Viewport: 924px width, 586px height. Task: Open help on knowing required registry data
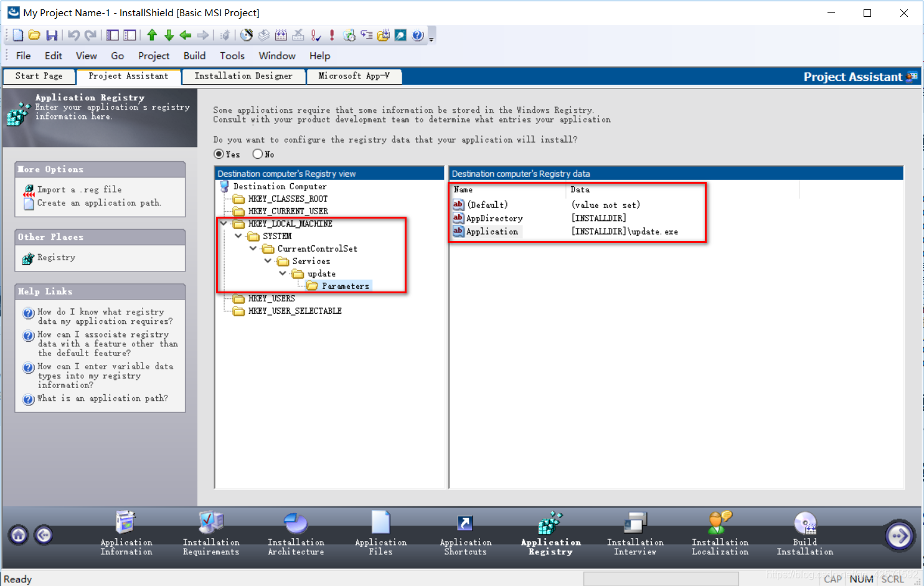point(105,316)
